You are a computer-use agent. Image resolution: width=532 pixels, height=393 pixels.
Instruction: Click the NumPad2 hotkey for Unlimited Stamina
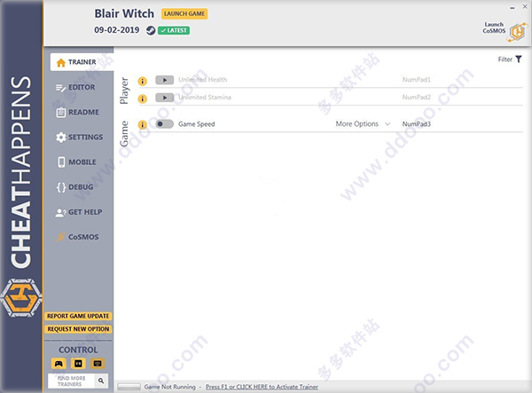coord(417,97)
